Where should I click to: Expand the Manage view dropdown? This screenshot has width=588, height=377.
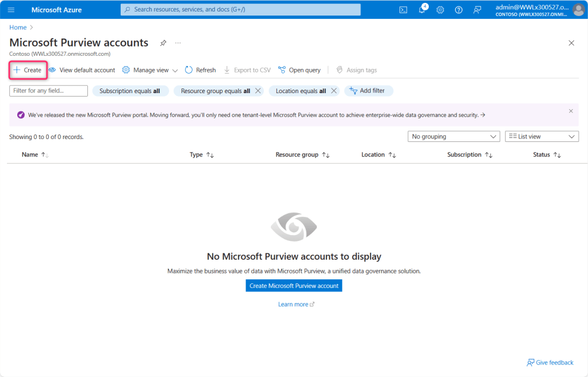tap(150, 70)
